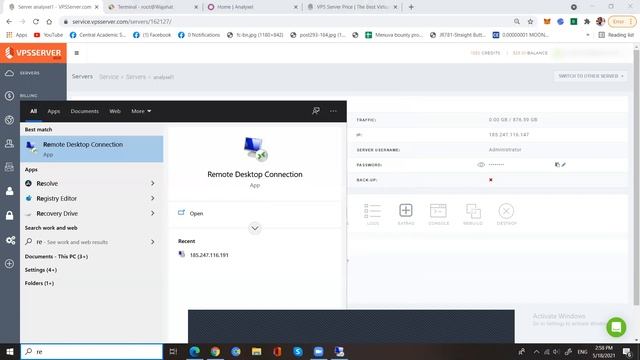The width and height of the screenshot is (640, 360).
Task: Switch to the Home Analysed browser tab
Action: (252, 7)
